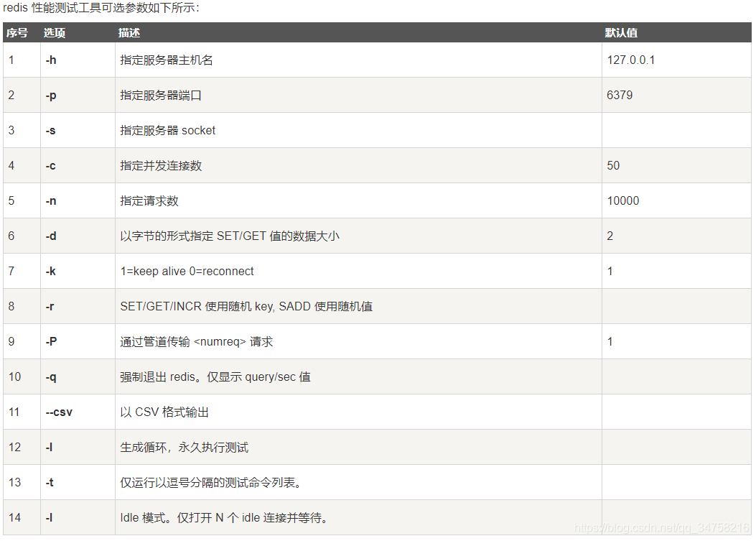Click description '指定服务器端口'
This screenshot has width=756, height=541.
point(161,95)
